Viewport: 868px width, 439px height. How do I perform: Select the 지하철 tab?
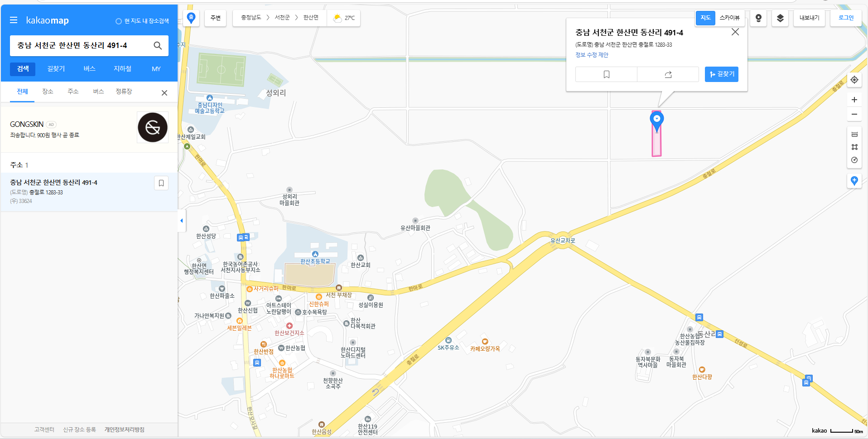click(122, 69)
